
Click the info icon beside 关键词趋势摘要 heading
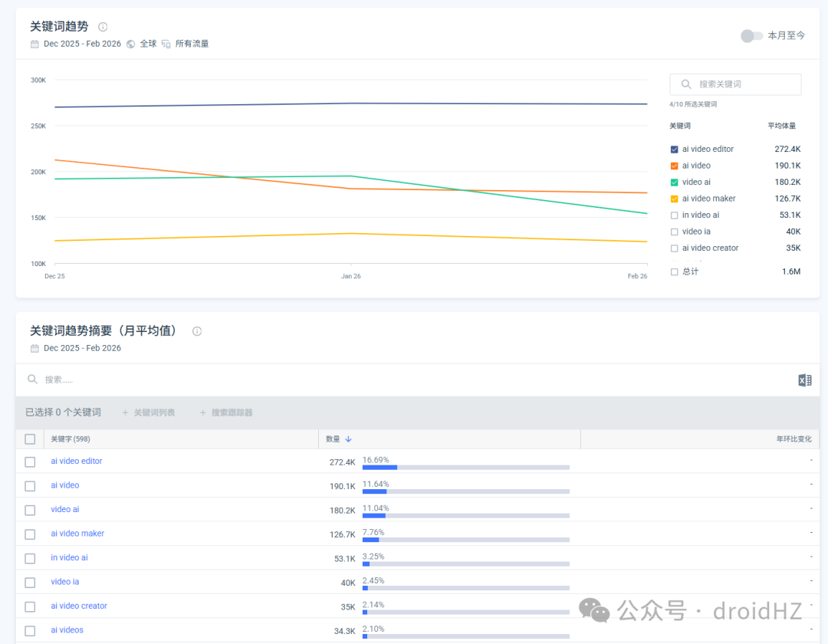pos(197,331)
